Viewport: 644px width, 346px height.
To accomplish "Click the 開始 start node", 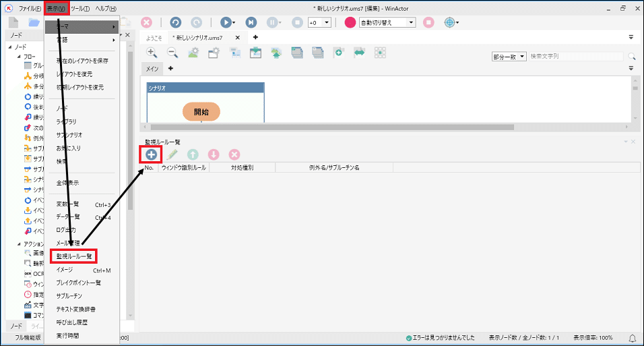I will pyautogui.click(x=201, y=111).
